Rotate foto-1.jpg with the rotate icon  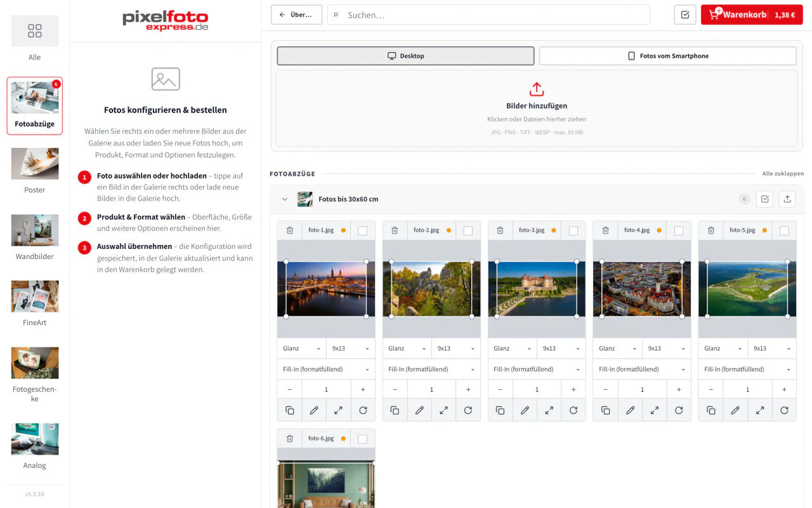(363, 410)
